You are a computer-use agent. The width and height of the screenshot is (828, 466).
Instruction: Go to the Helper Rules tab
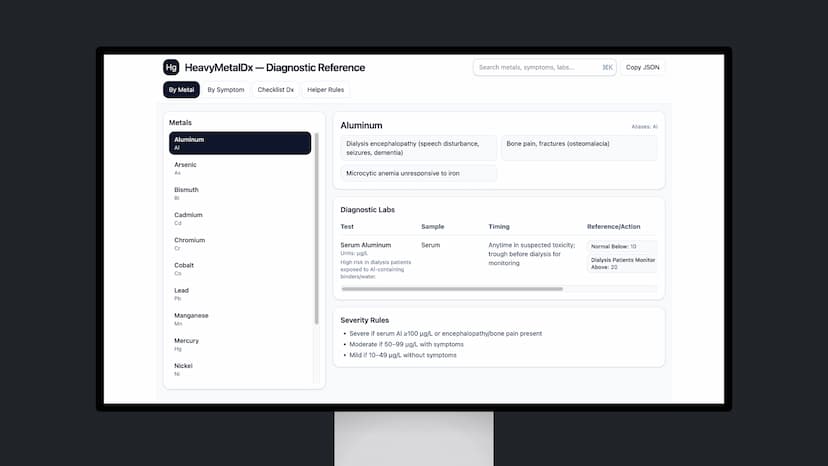click(x=325, y=90)
